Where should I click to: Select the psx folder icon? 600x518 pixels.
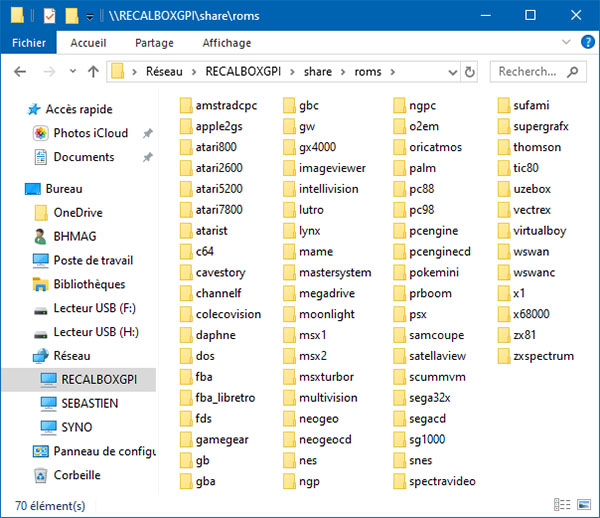[399, 314]
